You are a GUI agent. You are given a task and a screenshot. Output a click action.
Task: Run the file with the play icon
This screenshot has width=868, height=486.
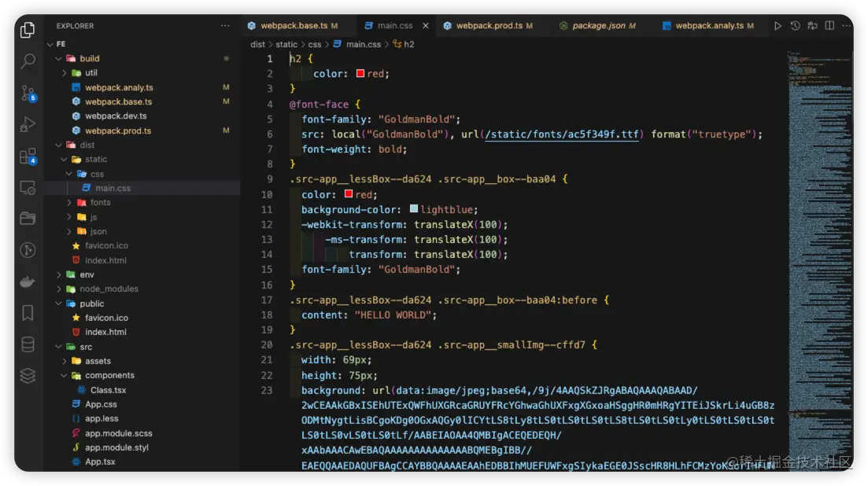tap(778, 25)
